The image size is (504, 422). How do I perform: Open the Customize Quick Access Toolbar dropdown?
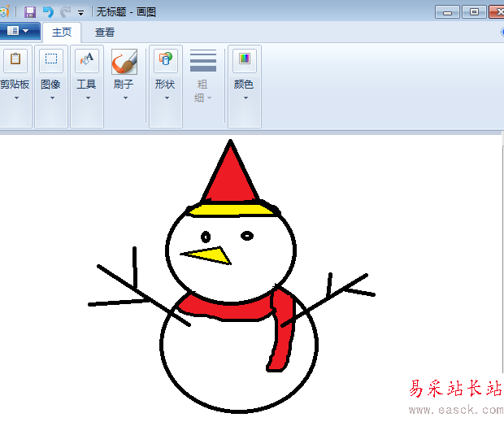[80, 13]
